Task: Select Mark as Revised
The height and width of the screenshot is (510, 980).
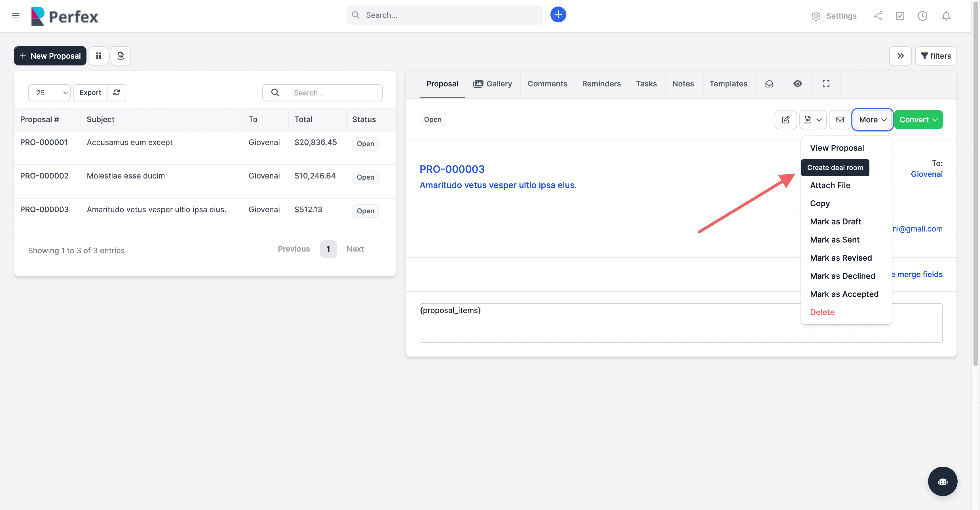Action: coord(841,258)
